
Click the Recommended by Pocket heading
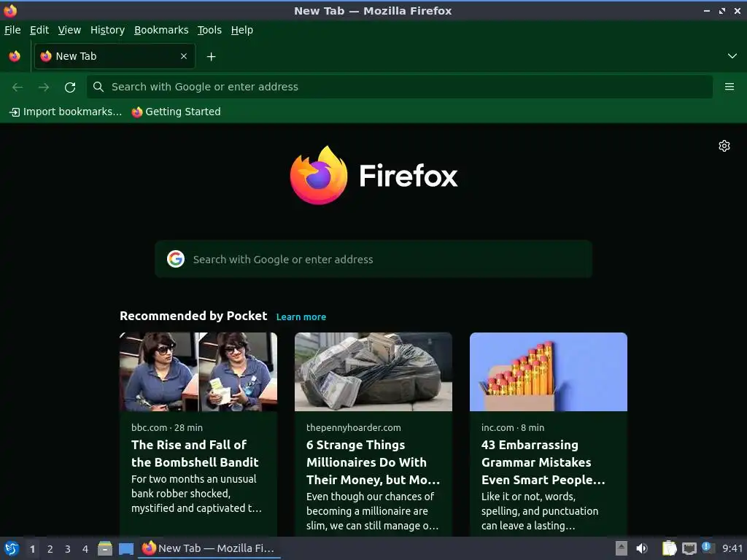tap(193, 316)
